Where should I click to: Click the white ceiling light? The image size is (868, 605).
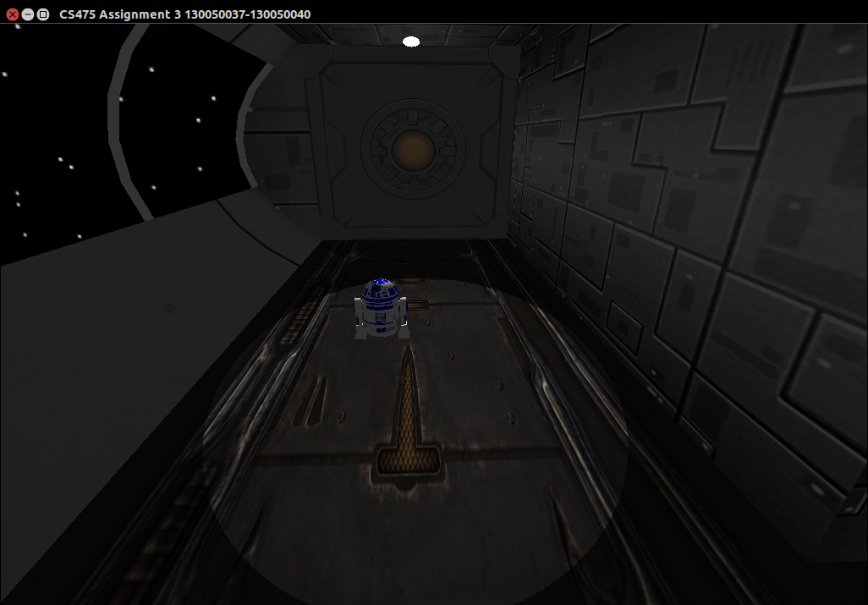[x=411, y=41]
